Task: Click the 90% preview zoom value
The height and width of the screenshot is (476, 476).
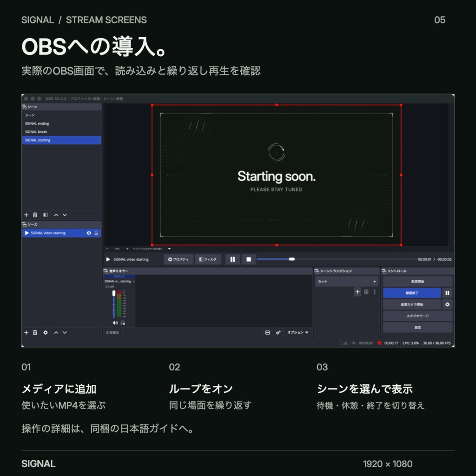Action: tap(117, 249)
